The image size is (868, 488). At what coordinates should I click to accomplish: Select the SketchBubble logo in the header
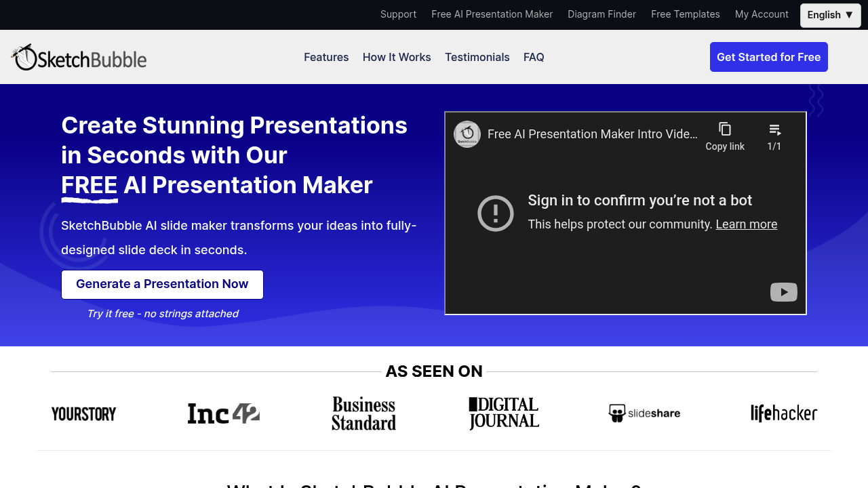coord(78,57)
